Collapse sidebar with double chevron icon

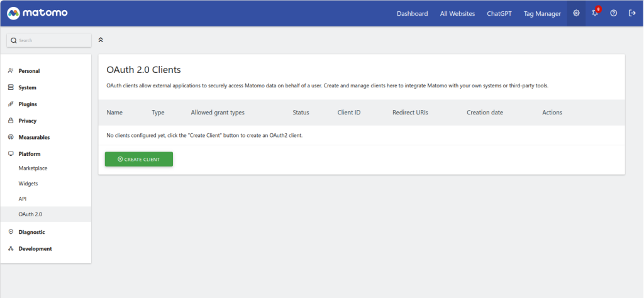pos(101,40)
